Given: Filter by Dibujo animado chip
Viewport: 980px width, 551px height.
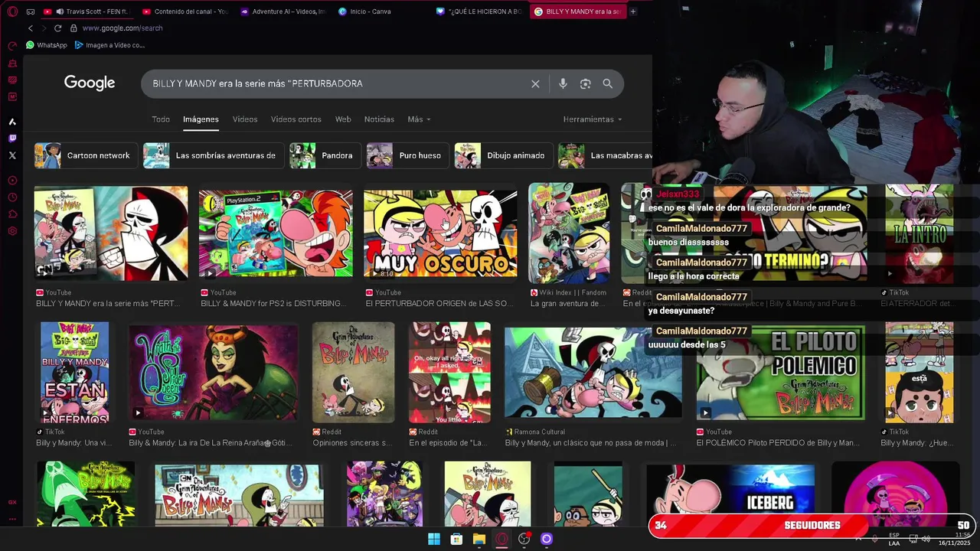Looking at the screenshot, I should (x=502, y=155).
